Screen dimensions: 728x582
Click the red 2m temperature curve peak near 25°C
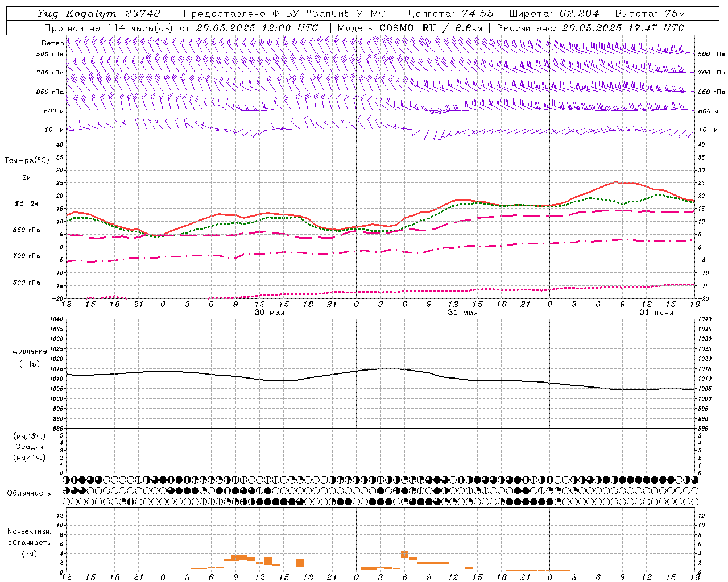616,182
